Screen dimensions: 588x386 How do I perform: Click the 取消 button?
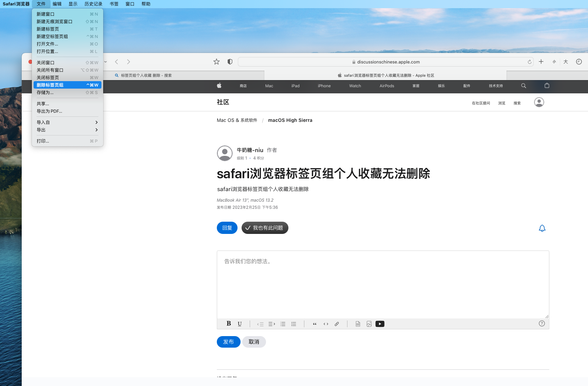pyautogui.click(x=254, y=342)
